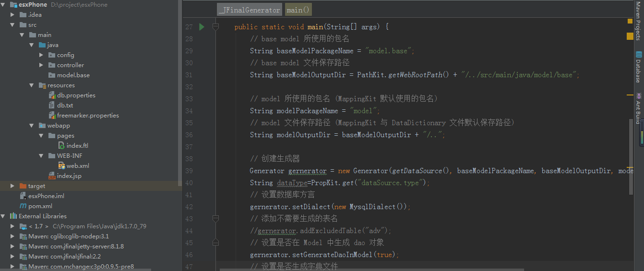The image size is (644, 271).
Task: Collapse the src folder
Action: [x=12, y=24]
